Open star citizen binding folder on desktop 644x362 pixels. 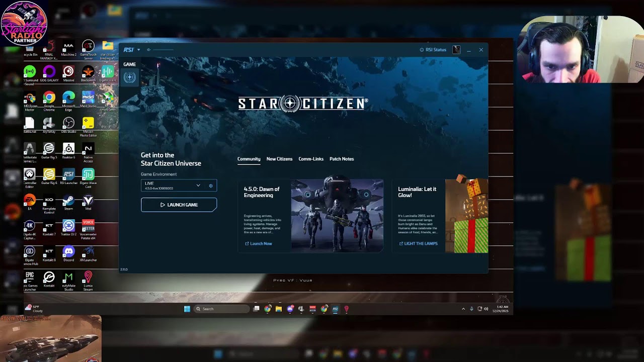tap(108, 50)
